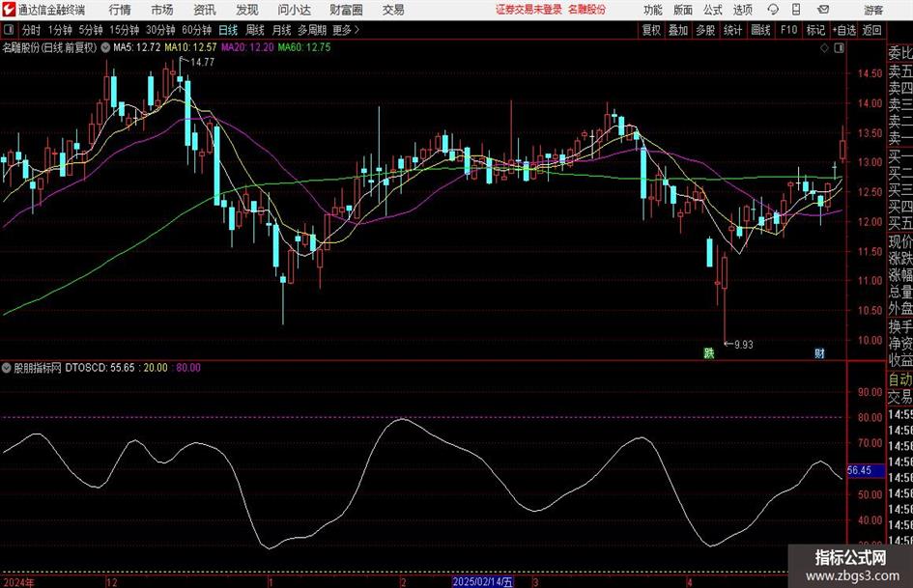The image size is (913, 588).
Task: Click the MA20: 12.20 label
Action: coord(247,47)
